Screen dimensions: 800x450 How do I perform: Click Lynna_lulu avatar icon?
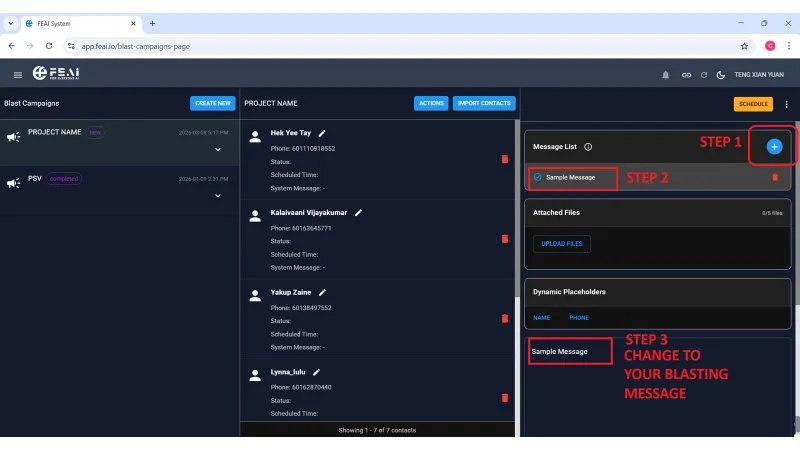coord(255,376)
